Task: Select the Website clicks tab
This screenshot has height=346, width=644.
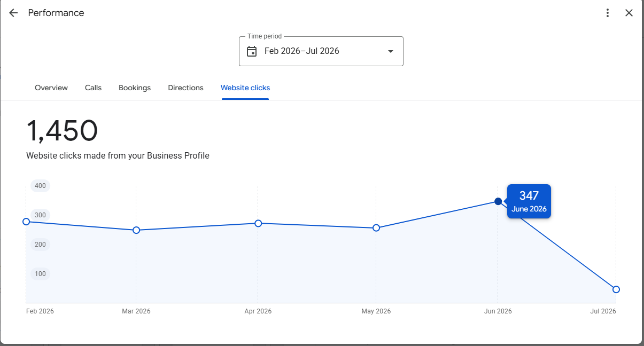Action: pyautogui.click(x=245, y=88)
